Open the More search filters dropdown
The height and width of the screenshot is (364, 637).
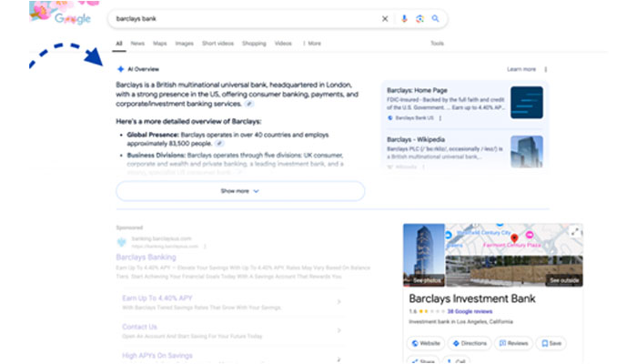[312, 43]
